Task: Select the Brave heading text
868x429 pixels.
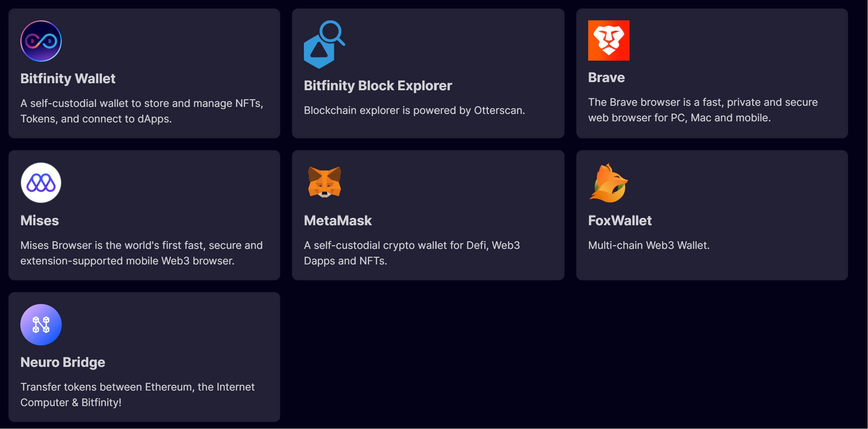Action: (606, 77)
